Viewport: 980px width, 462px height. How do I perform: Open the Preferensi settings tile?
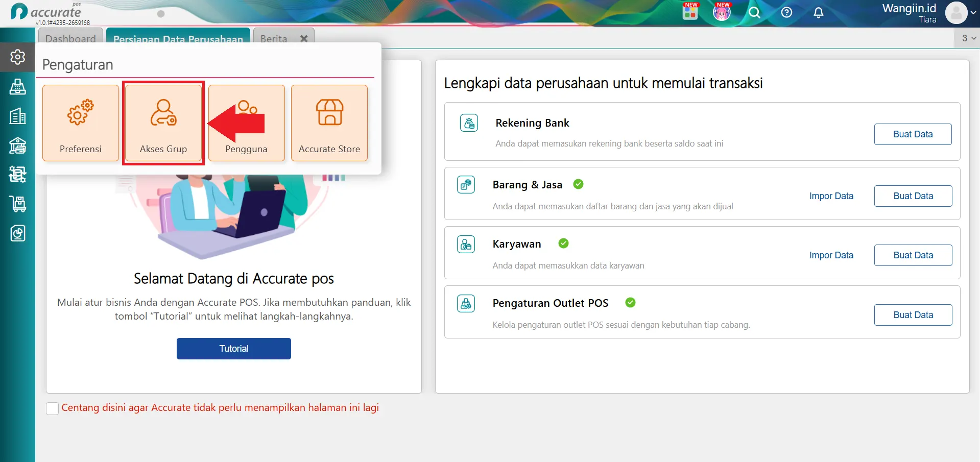click(81, 123)
